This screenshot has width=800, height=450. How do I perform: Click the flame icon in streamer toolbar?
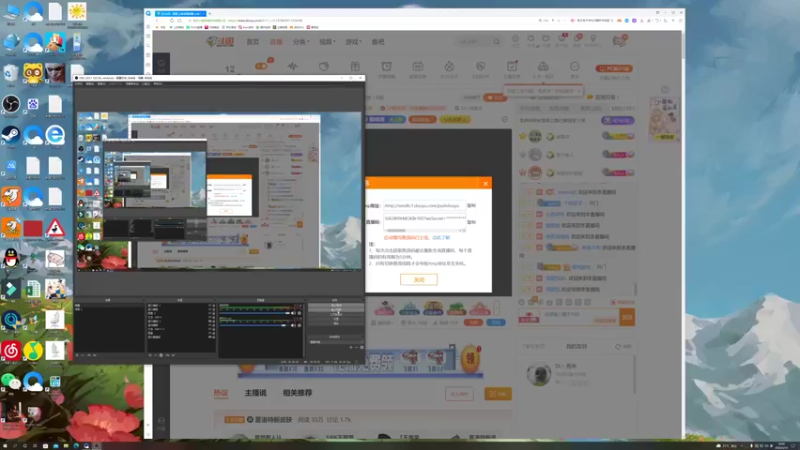[x=449, y=66]
